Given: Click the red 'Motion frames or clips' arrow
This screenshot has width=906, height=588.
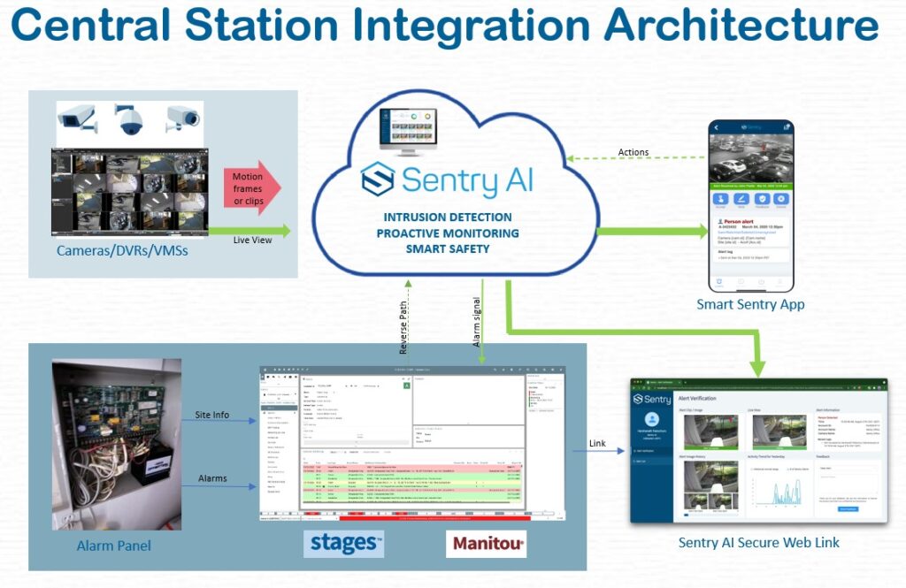Looking at the screenshot, I should click(x=252, y=188).
